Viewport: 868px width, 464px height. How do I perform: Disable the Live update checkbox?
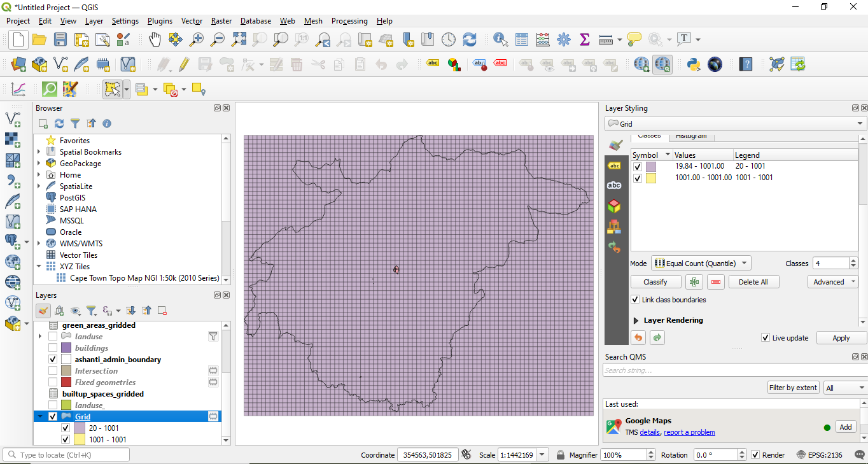point(766,338)
